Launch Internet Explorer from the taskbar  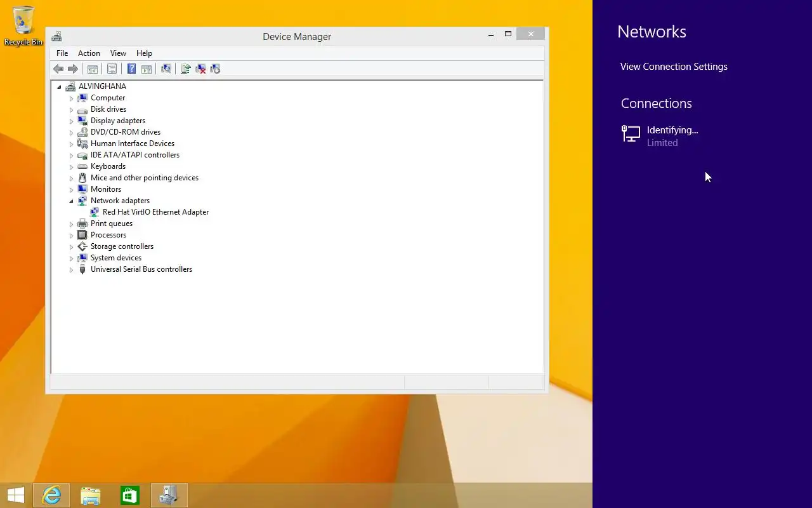pyautogui.click(x=51, y=495)
